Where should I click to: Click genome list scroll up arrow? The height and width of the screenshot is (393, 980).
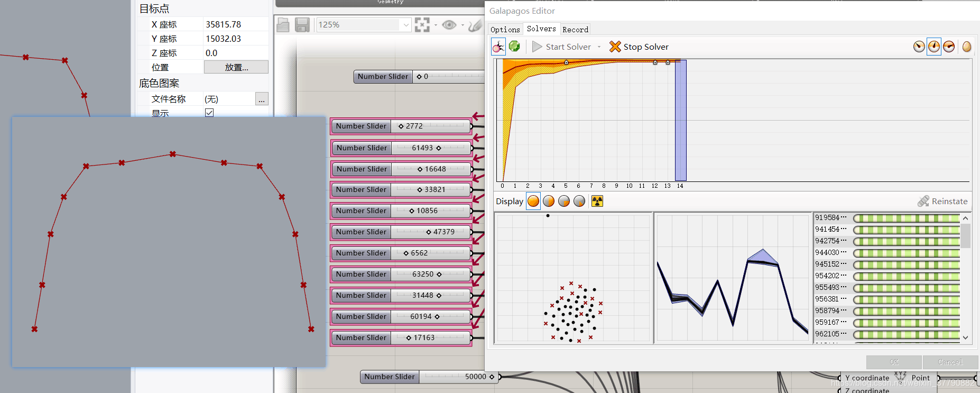(965, 218)
